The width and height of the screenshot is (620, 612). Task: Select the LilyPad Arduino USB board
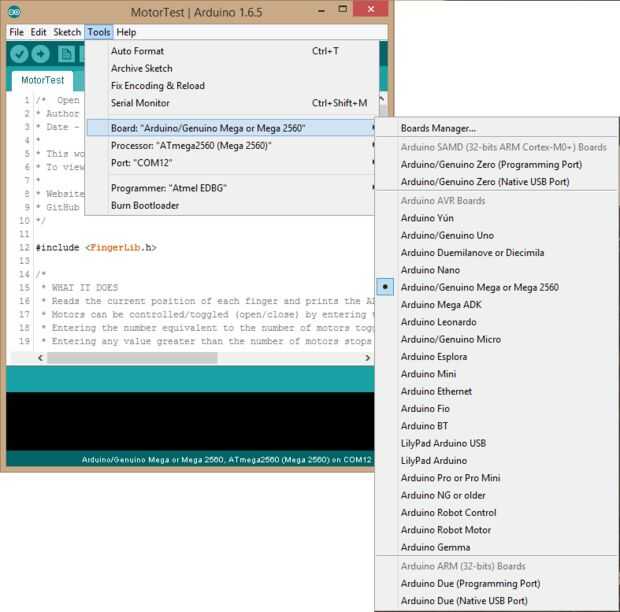point(497,443)
